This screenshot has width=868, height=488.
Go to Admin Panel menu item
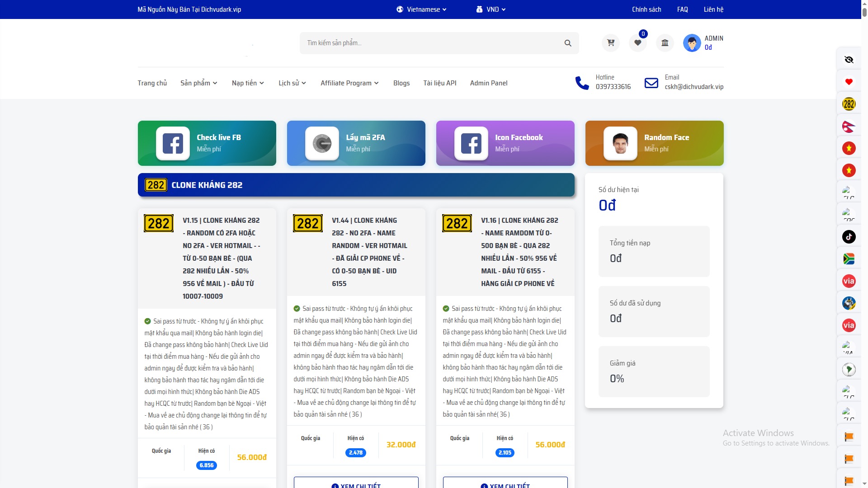[488, 83]
